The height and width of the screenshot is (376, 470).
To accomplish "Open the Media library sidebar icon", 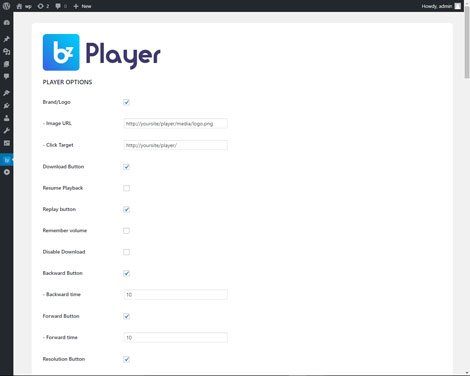I will (x=6, y=52).
